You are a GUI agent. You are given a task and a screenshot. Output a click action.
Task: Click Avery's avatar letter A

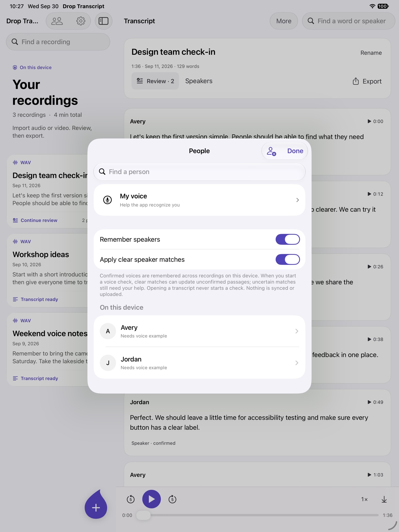[108, 331]
